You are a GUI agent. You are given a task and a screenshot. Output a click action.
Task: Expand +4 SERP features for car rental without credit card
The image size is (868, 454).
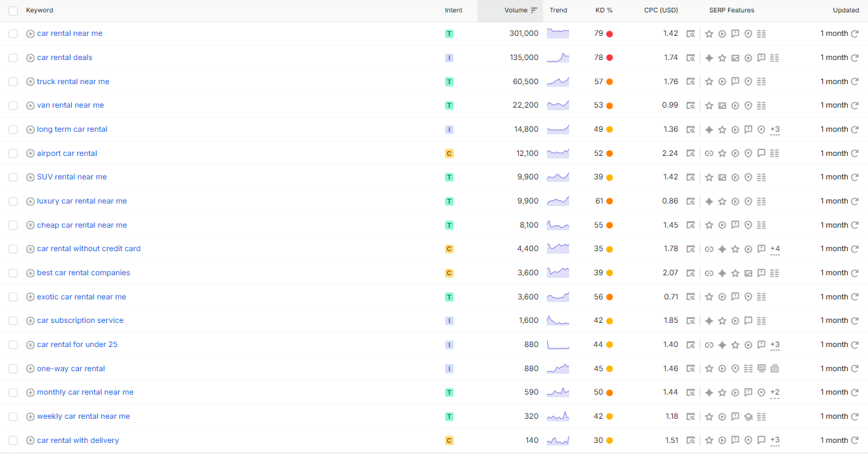point(775,249)
